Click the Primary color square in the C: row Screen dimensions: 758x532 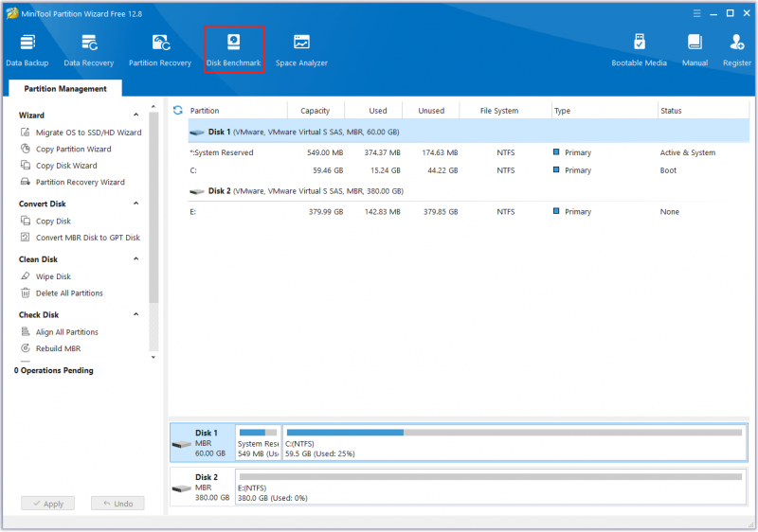pyautogui.click(x=556, y=170)
